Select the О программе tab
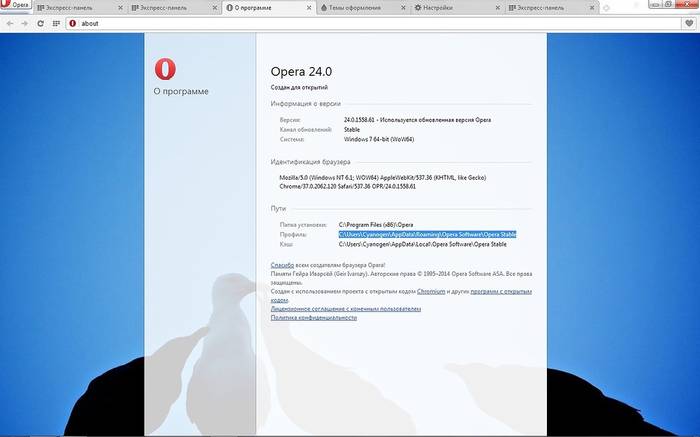The width and height of the screenshot is (700, 437). 268,7
